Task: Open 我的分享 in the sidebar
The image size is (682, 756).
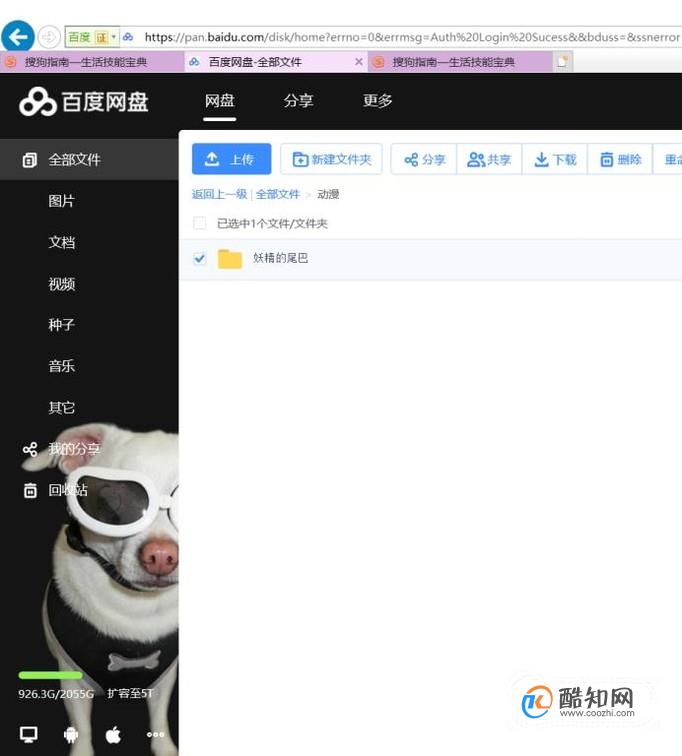Action: point(74,449)
